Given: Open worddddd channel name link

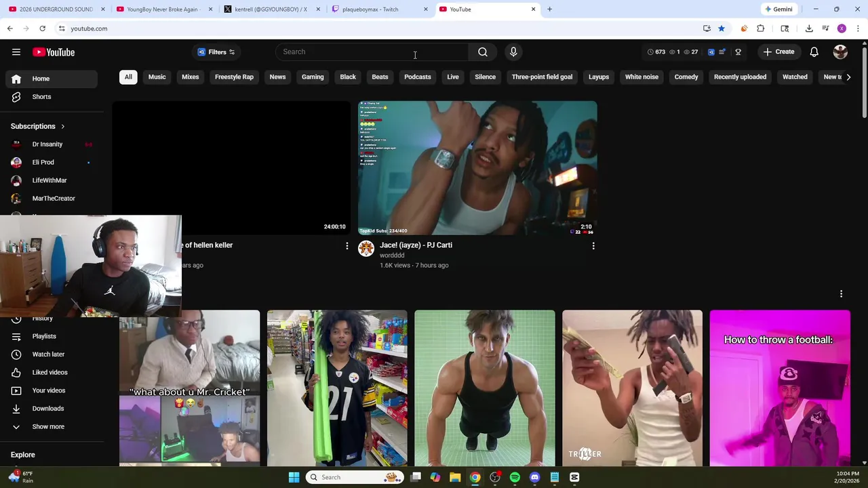Looking at the screenshot, I should [392, 256].
